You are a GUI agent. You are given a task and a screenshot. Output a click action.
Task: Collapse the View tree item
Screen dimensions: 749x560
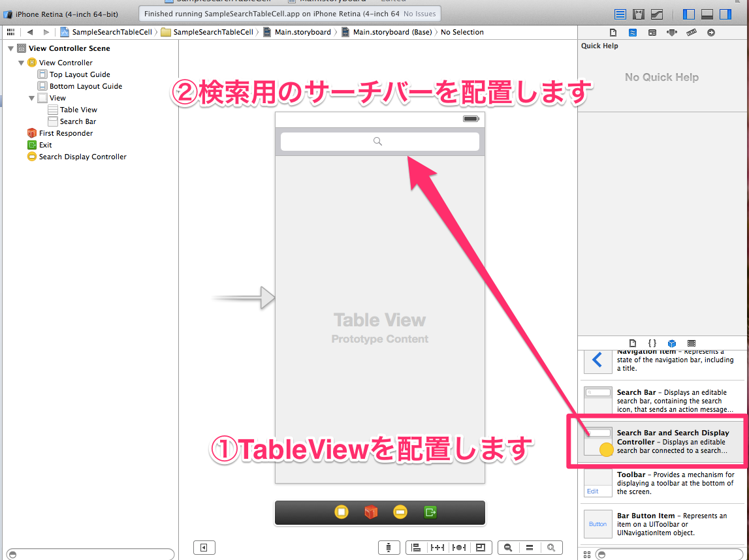coord(31,97)
